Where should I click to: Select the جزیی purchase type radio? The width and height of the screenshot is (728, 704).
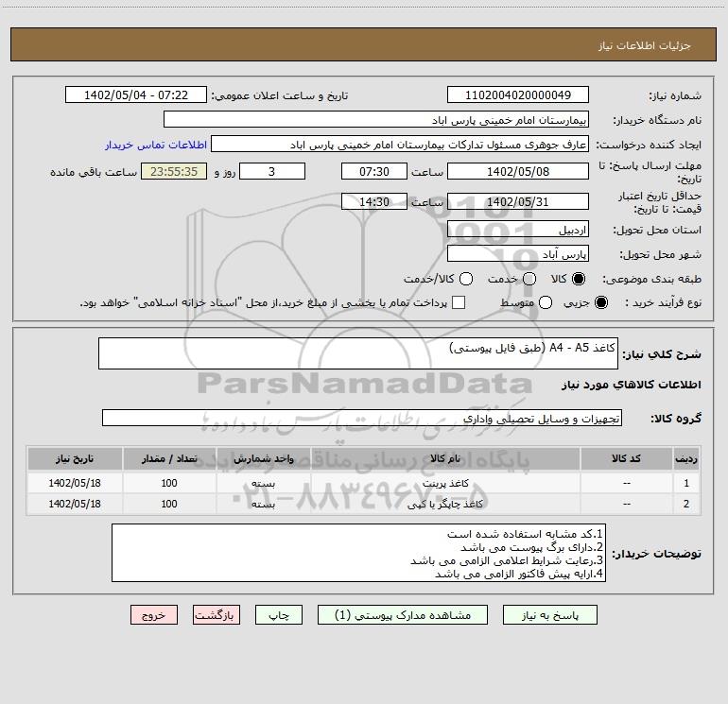point(600,302)
